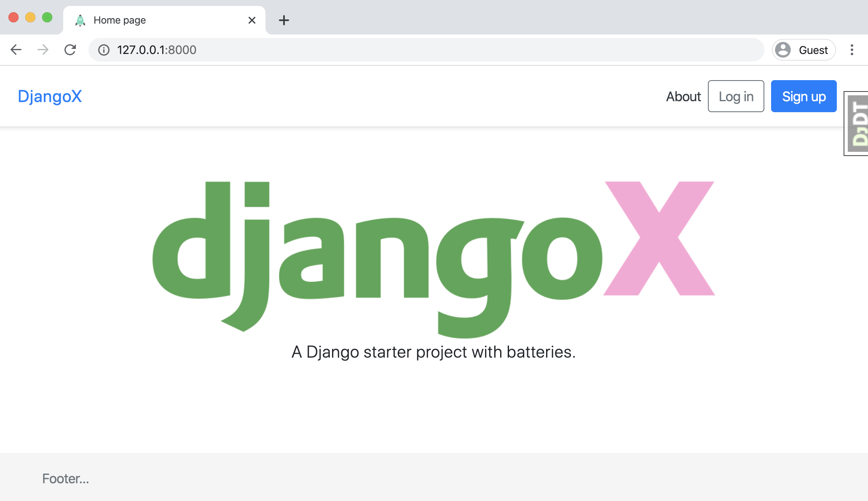The image size is (868, 501).
Task: Open the Chrome options dropdown
Action: 852,49
